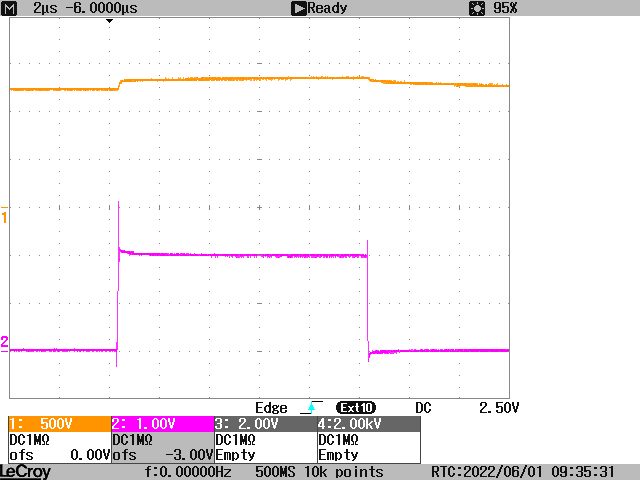Select channel 2 1.00V label
640x480 pixels.
(162, 424)
